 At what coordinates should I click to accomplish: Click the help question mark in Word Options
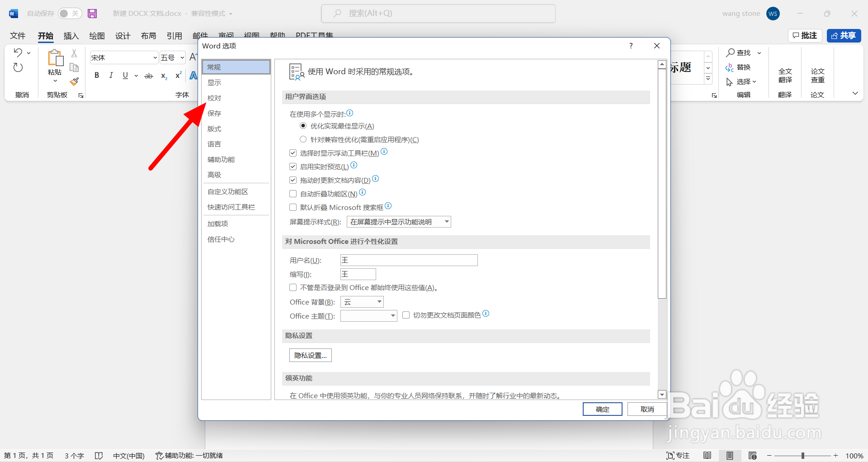pos(631,46)
